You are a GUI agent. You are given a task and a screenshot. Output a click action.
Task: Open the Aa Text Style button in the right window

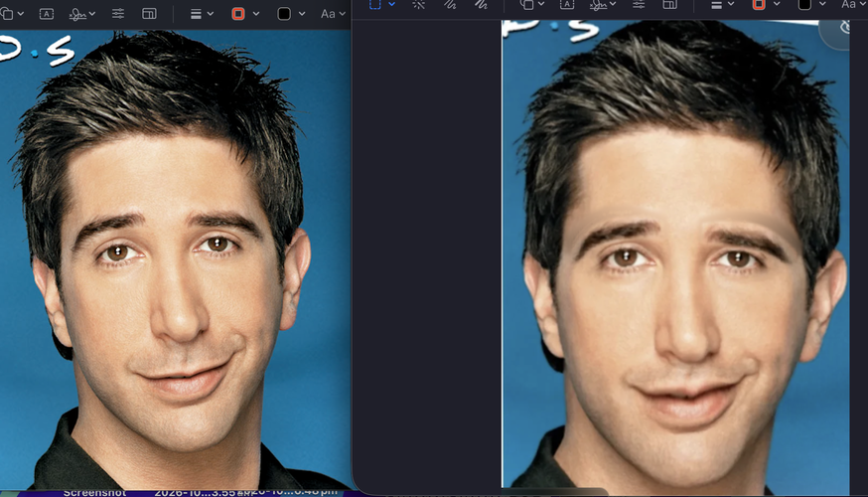point(848,4)
